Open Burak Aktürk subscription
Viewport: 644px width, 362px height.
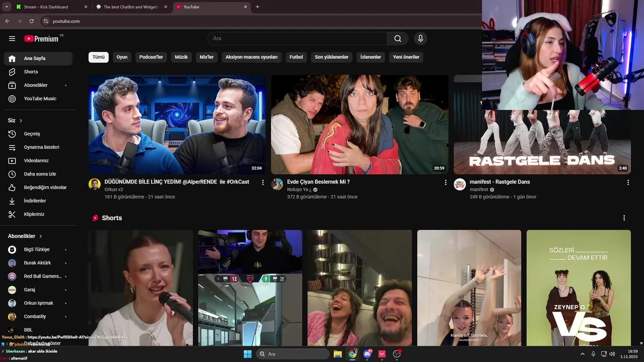pos(38,263)
